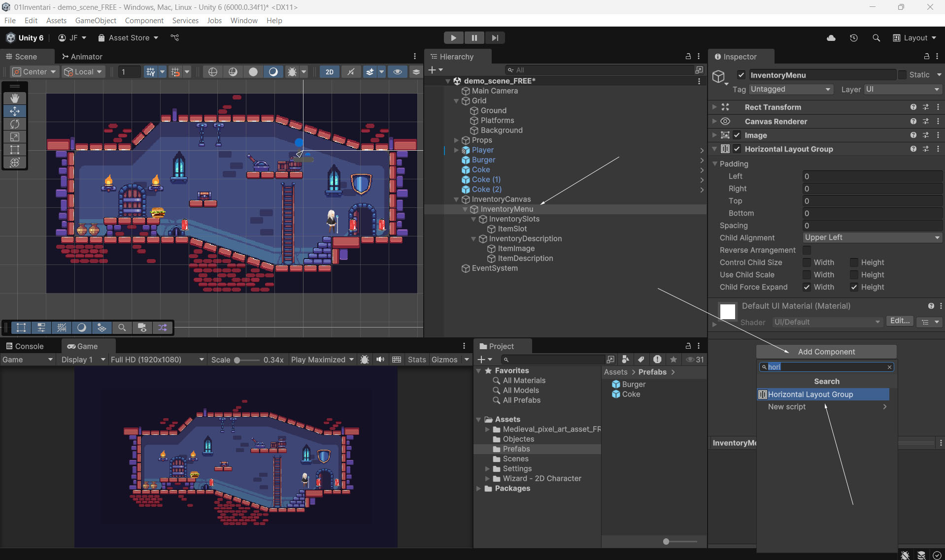Enable Control Child Size Width checkbox

click(807, 263)
